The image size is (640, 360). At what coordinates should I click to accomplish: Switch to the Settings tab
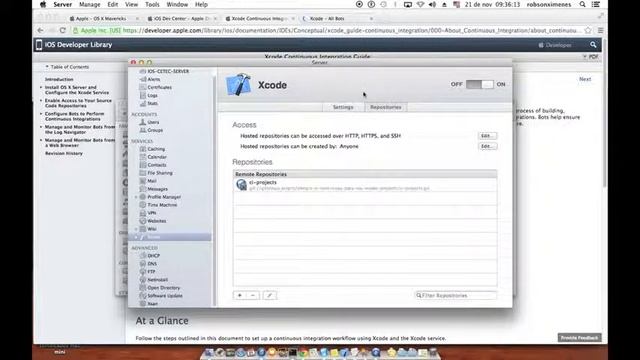[343, 107]
